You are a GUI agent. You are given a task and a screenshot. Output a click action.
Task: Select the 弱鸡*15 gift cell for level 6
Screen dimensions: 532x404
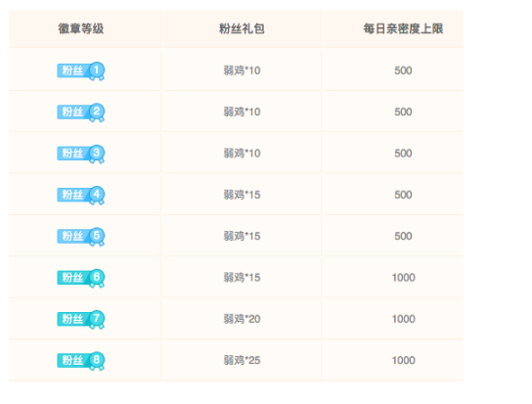coord(242,278)
